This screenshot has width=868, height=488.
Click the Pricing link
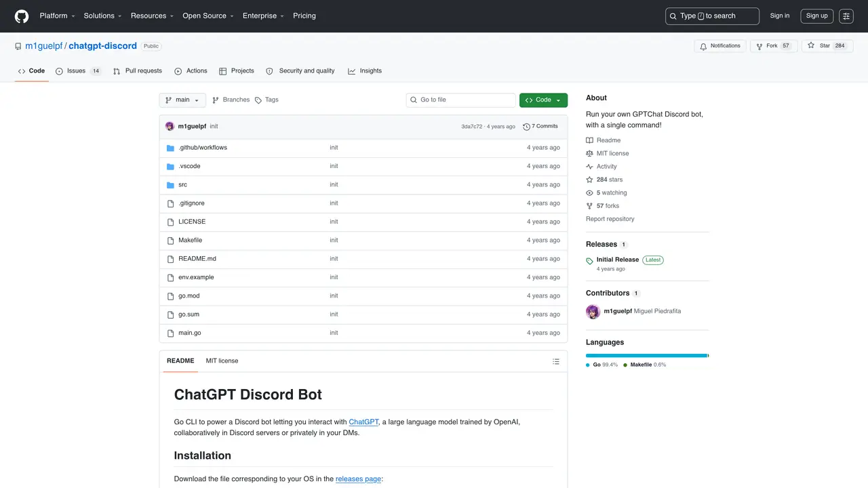click(x=304, y=16)
